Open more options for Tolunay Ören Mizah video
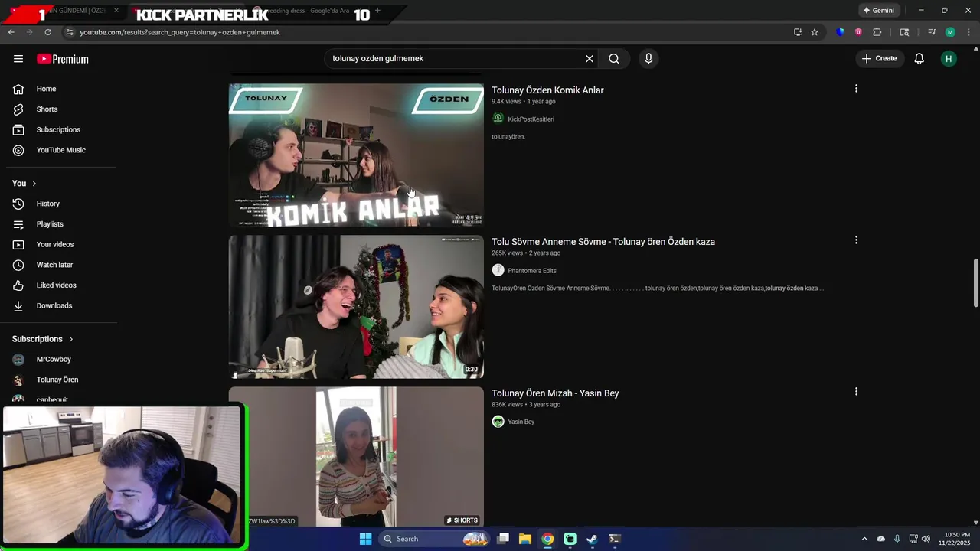The height and width of the screenshot is (551, 980). point(856,392)
